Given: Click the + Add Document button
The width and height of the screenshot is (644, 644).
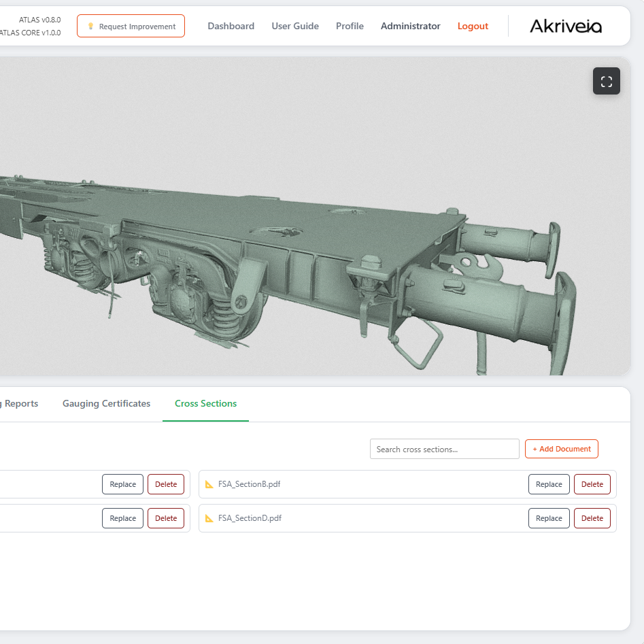Looking at the screenshot, I should tap(562, 449).
